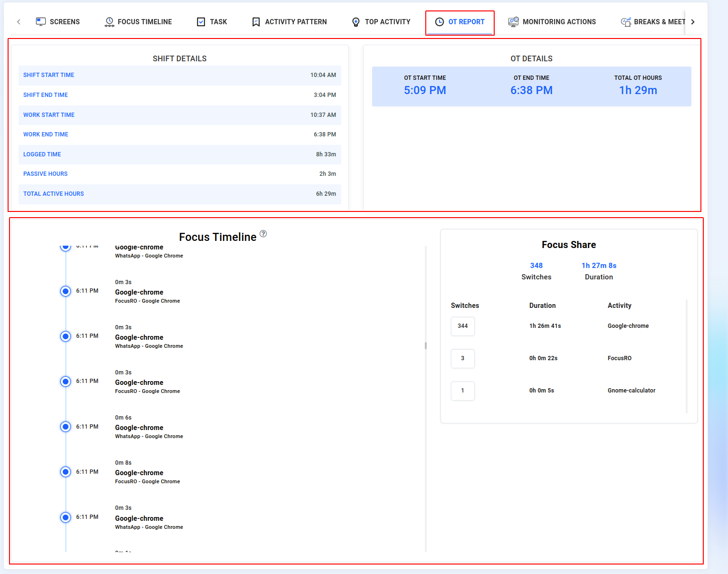Open the Monitoring Actions tab

pyautogui.click(x=559, y=22)
